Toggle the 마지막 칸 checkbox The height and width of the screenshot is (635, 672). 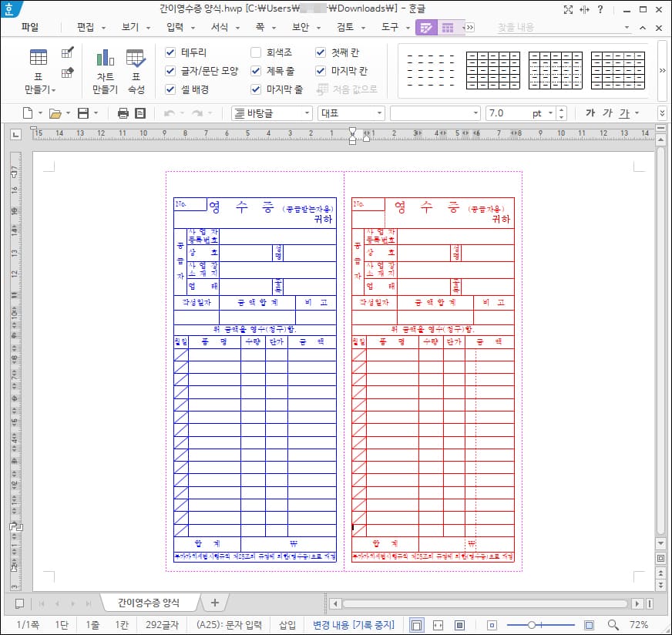321,71
